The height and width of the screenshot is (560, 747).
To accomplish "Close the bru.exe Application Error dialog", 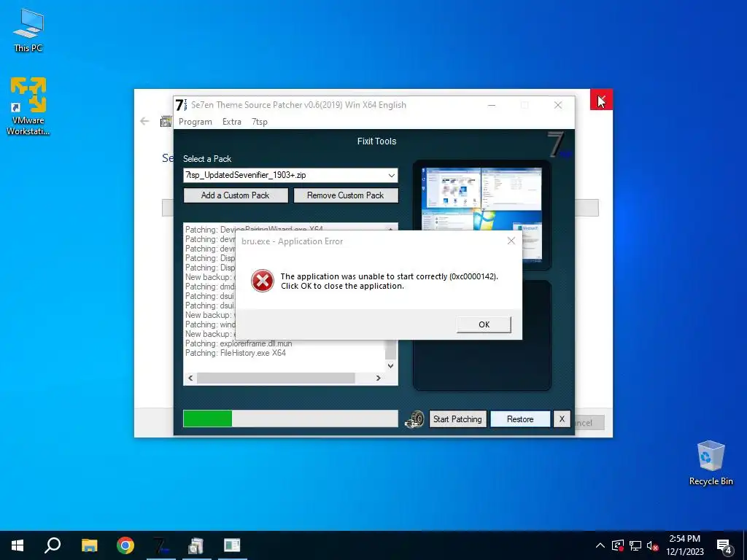I will pyautogui.click(x=511, y=241).
